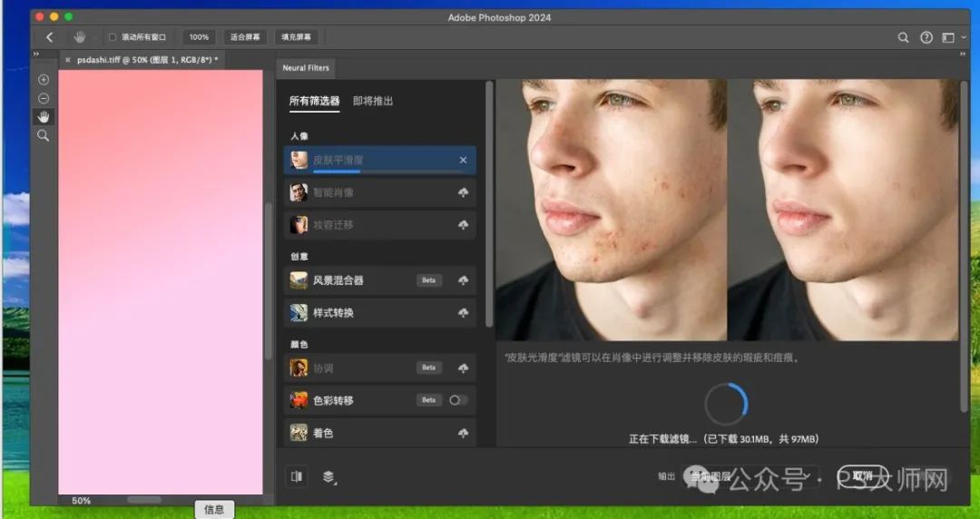This screenshot has height=519, width=980.
Task: Click the after smoothed portrait image
Action: click(x=842, y=211)
